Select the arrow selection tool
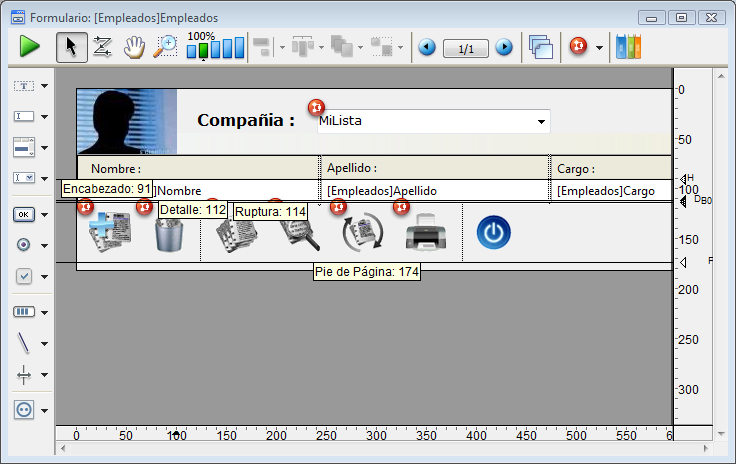Screen dimensions: 736x464 (71, 47)
